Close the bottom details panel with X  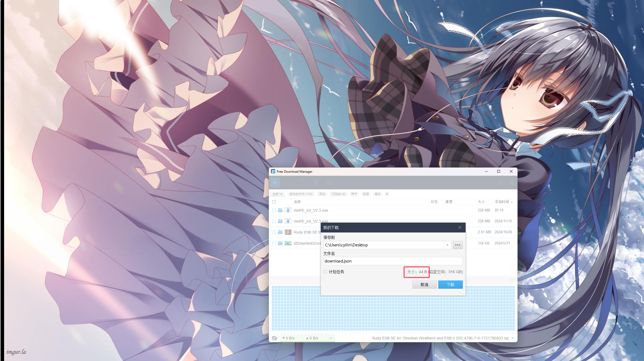[x=512, y=280]
